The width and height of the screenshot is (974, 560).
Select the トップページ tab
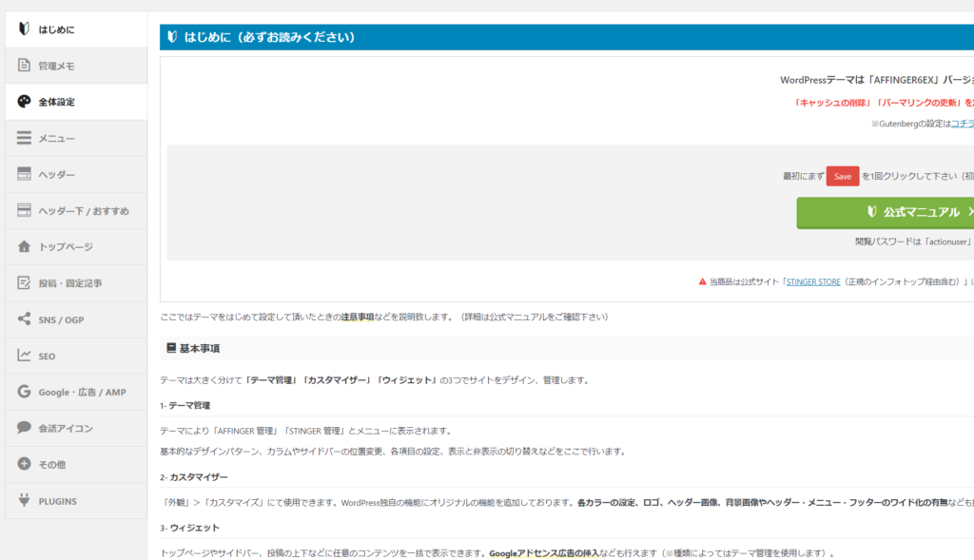click(76, 246)
